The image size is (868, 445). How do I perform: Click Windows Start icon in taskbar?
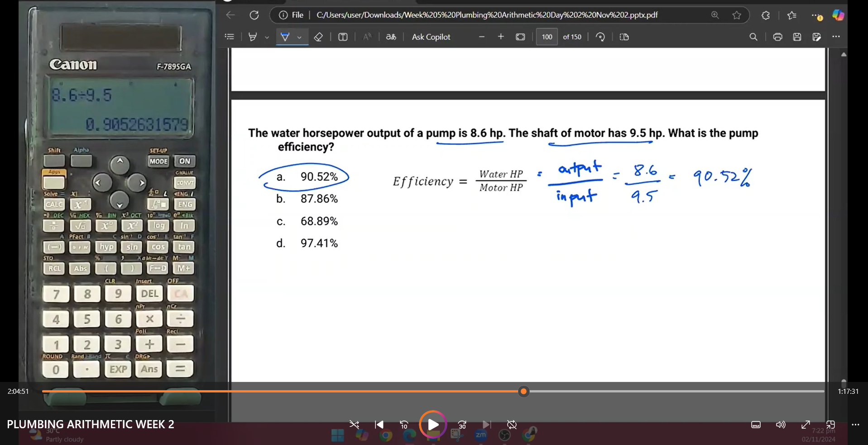click(337, 435)
